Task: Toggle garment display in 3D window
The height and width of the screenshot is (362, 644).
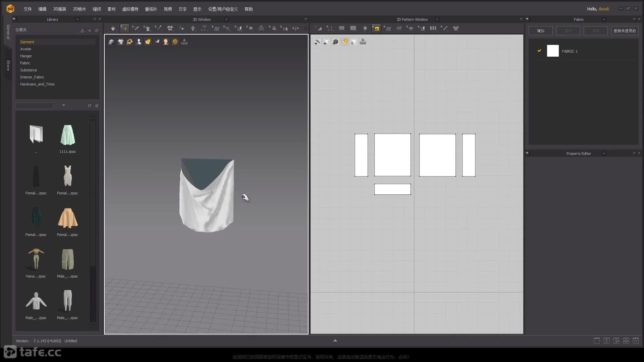Action: coord(111,42)
